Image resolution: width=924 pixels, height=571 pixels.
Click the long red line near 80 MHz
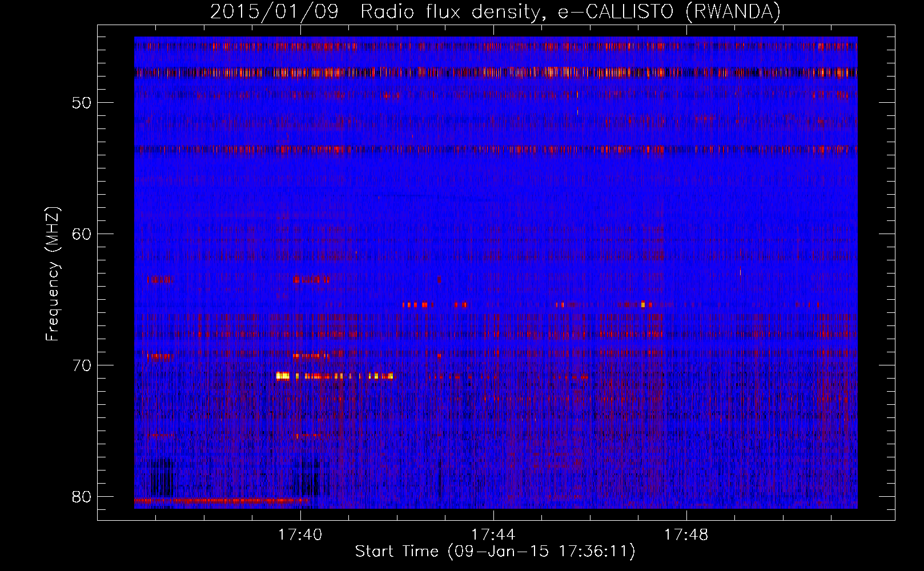tap(222, 500)
